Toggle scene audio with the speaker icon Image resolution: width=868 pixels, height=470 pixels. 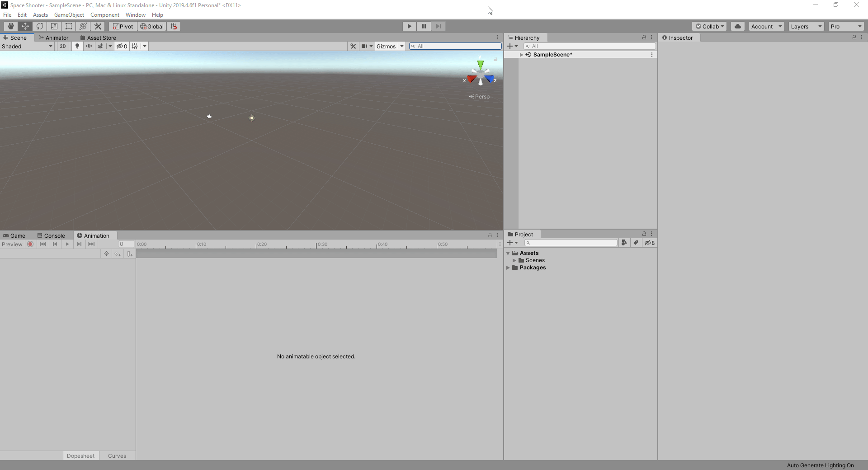89,46
